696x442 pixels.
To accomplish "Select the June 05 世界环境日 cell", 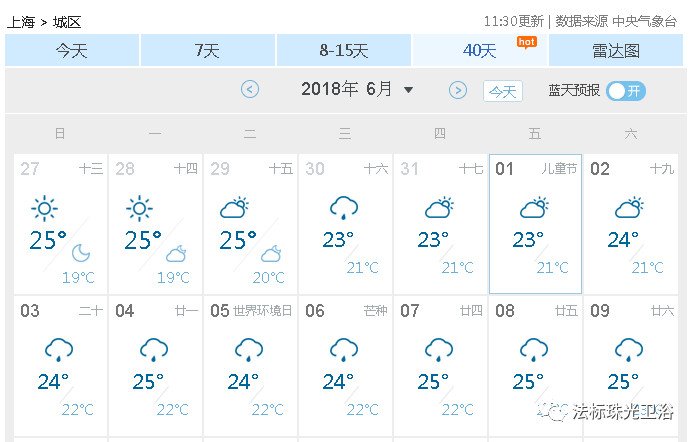I will pos(250,366).
